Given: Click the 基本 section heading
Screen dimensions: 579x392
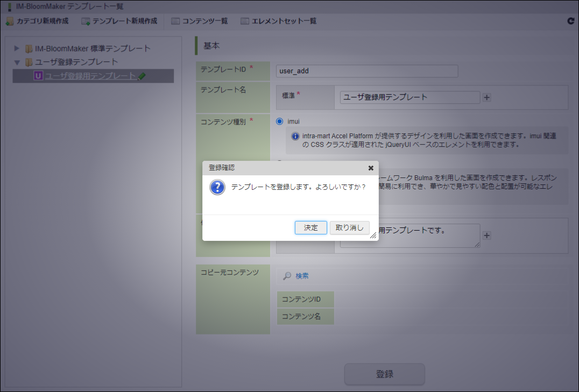Looking at the screenshot, I should [x=211, y=46].
